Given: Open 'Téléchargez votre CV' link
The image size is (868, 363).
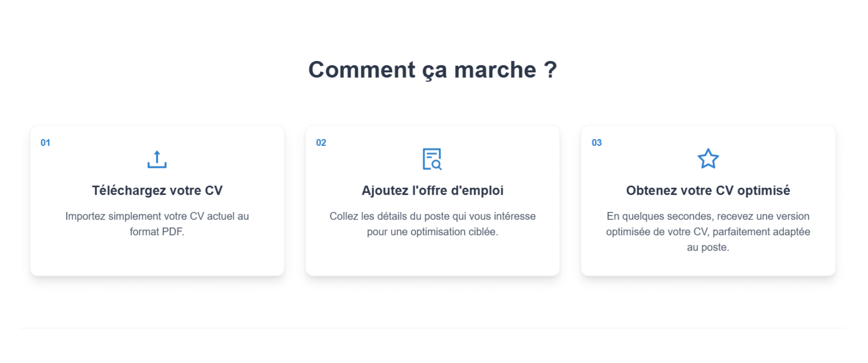Looking at the screenshot, I should [x=157, y=191].
